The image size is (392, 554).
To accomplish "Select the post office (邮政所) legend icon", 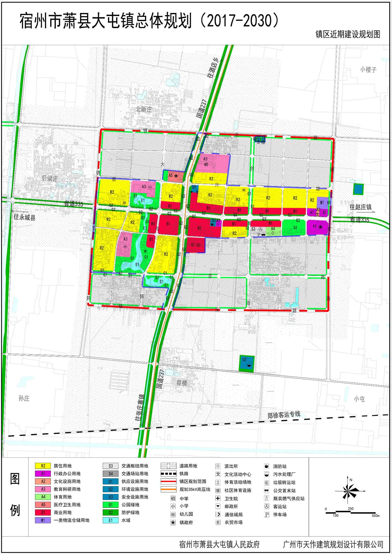I will click(x=218, y=506).
